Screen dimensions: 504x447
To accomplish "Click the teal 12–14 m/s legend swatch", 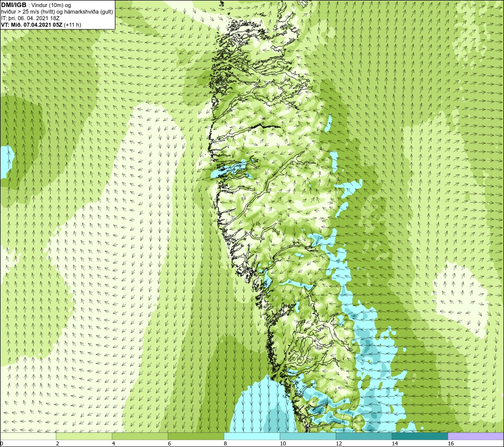I will [364, 436].
